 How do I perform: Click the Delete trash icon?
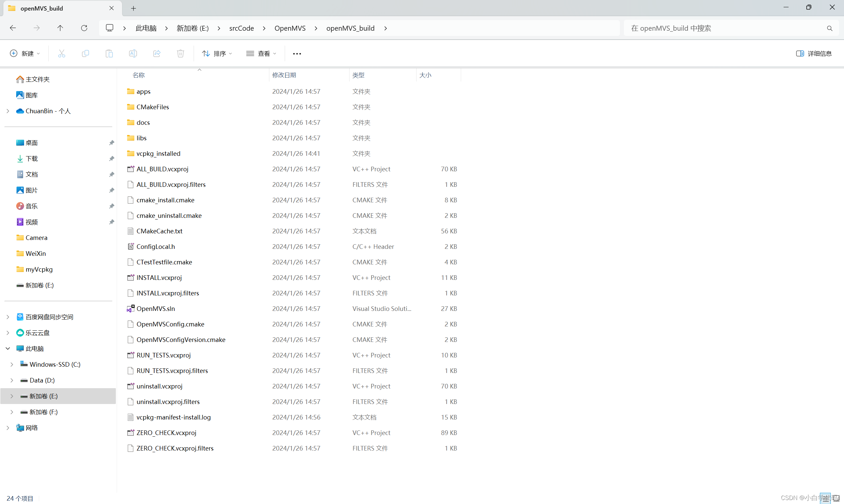180,53
